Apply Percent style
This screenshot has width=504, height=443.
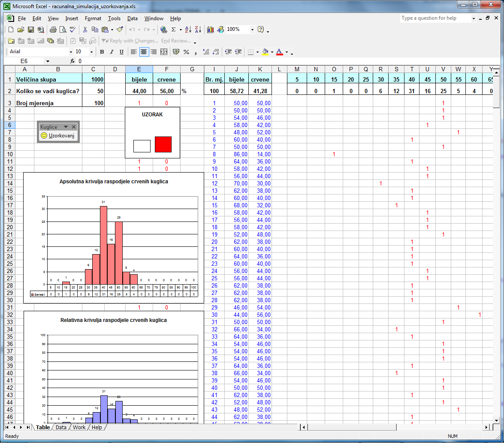click(x=186, y=52)
